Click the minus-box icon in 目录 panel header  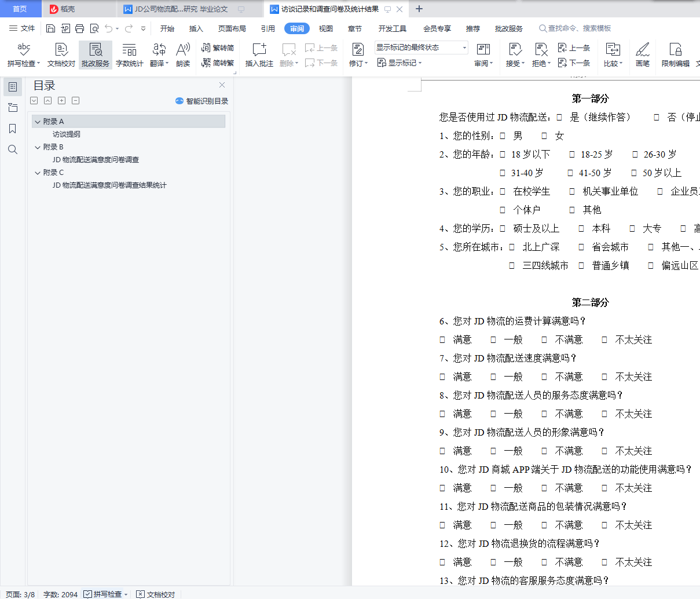pos(76,101)
